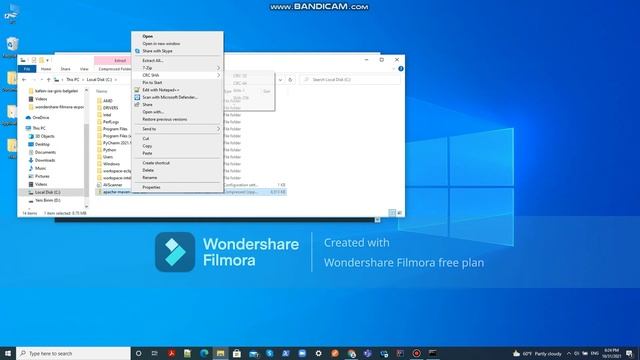Open Skype from the taskbar
This screenshot has height=360, width=640.
pyautogui.click(x=269, y=353)
